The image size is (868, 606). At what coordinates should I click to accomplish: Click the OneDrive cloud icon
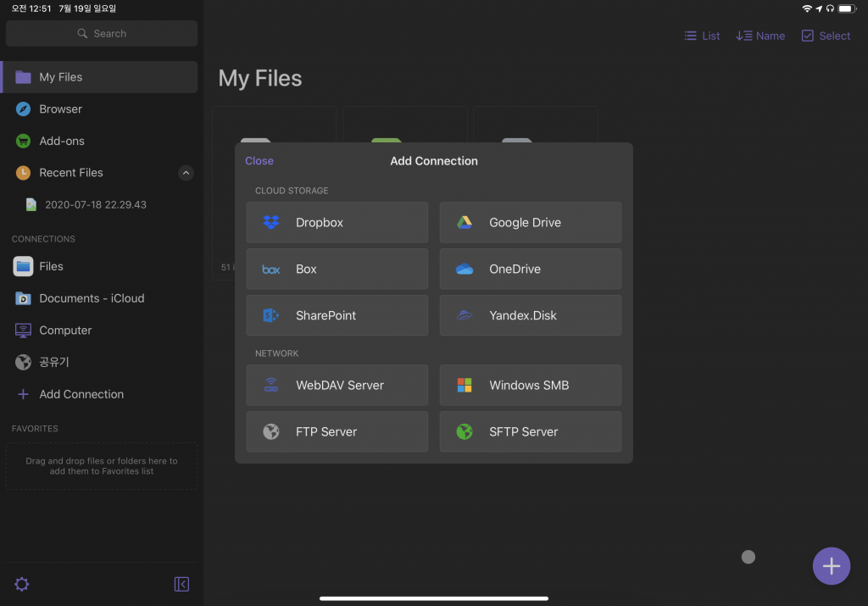pyautogui.click(x=465, y=269)
